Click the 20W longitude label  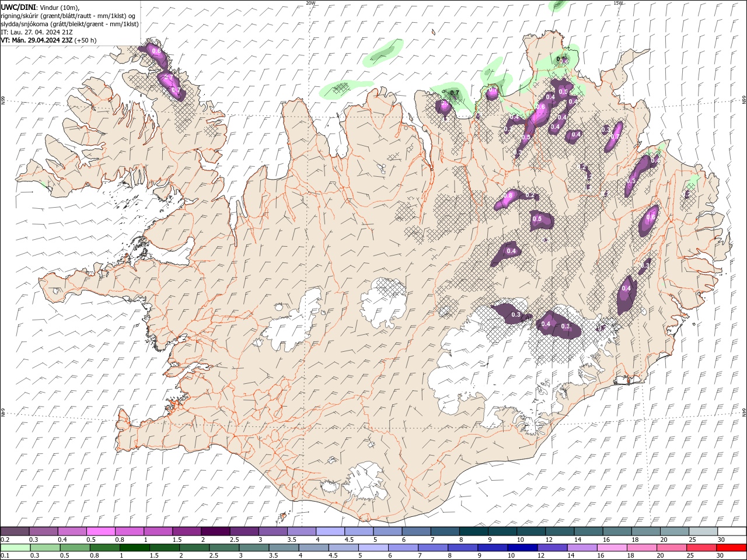[x=310, y=3]
